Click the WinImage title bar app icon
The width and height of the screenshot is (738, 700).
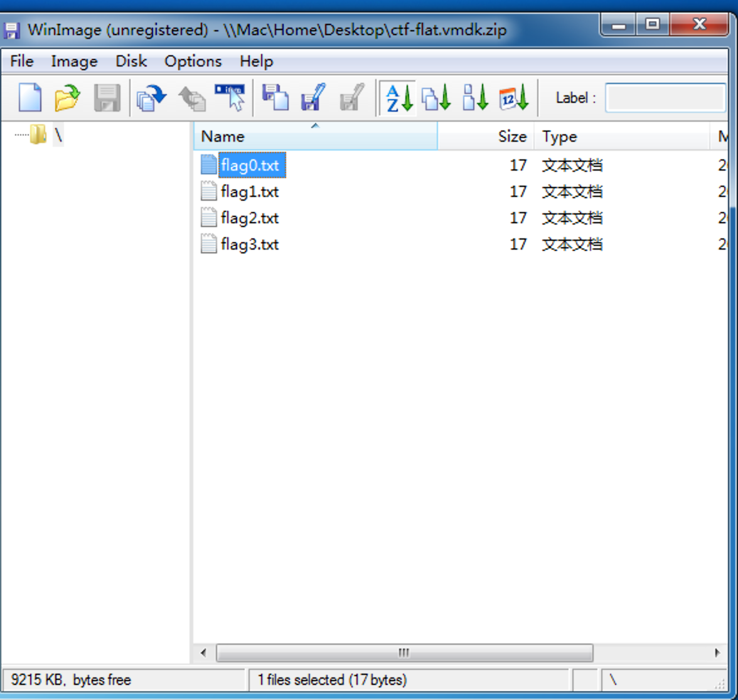(11, 31)
